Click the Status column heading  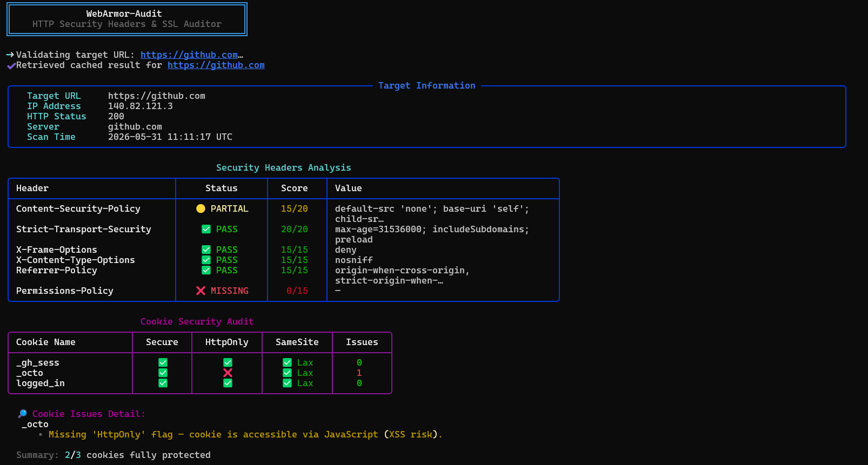pyautogui.click(x=222, y=188)
